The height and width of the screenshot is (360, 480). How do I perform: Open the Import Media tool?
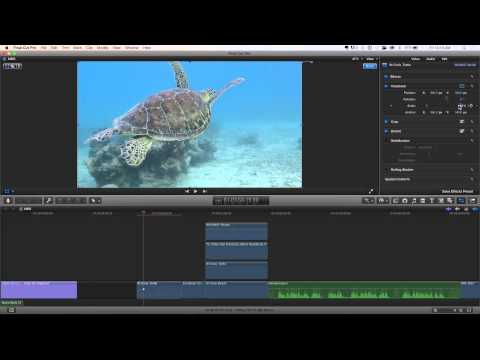pyautogui.click(x=8, y=200)
